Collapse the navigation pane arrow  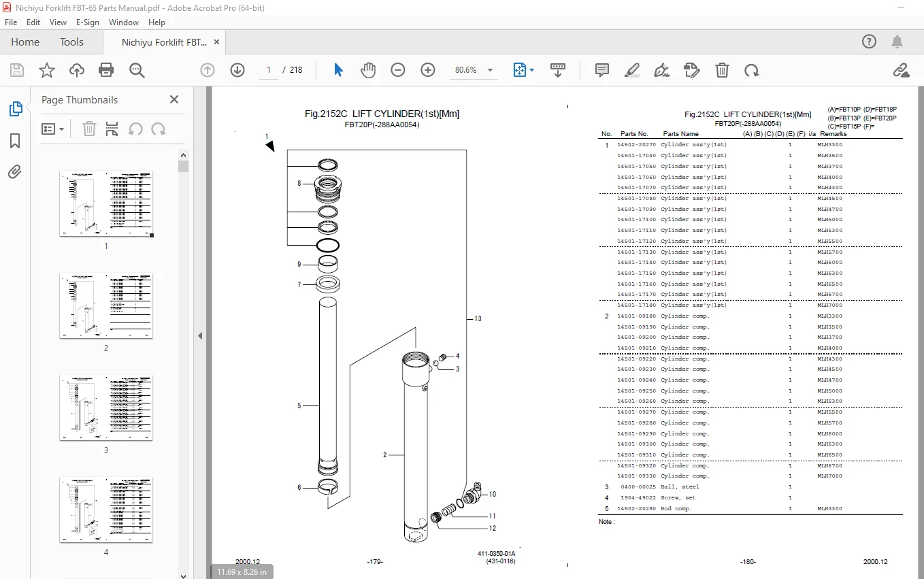click(201, 336)
